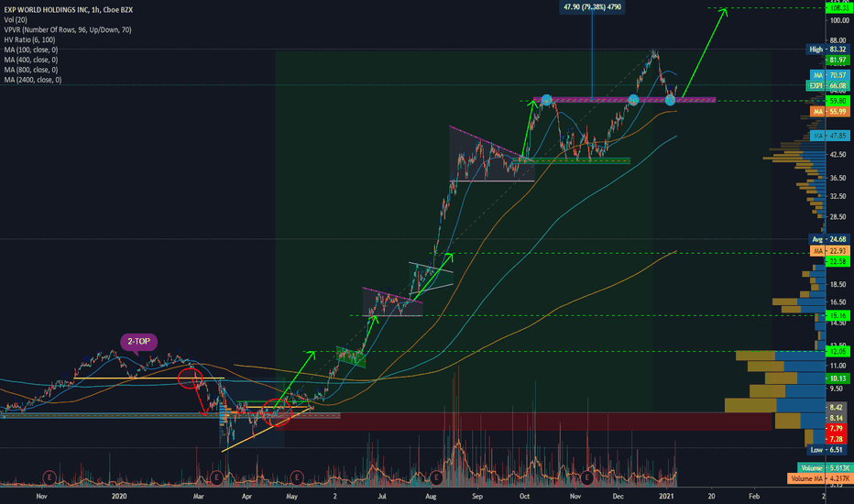This screenshot has width=854, height=504.
Task: Click the Dec label on time axis
Action: [618, 496]
